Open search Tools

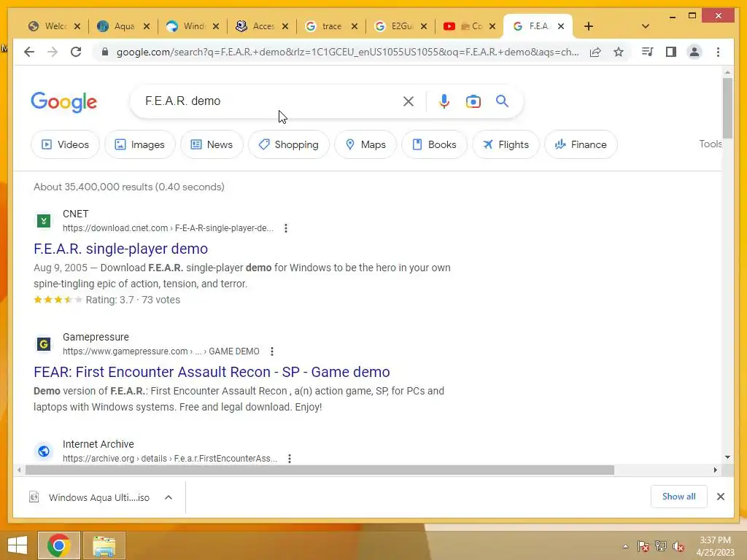point(710,144)
